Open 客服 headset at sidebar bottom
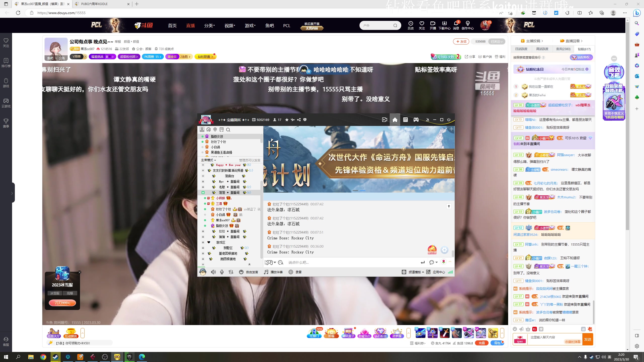The image size is (644, 362). (6, 342)
